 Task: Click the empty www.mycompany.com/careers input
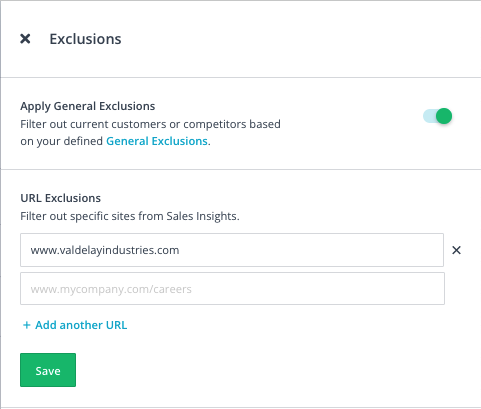(x=232, y=289)
